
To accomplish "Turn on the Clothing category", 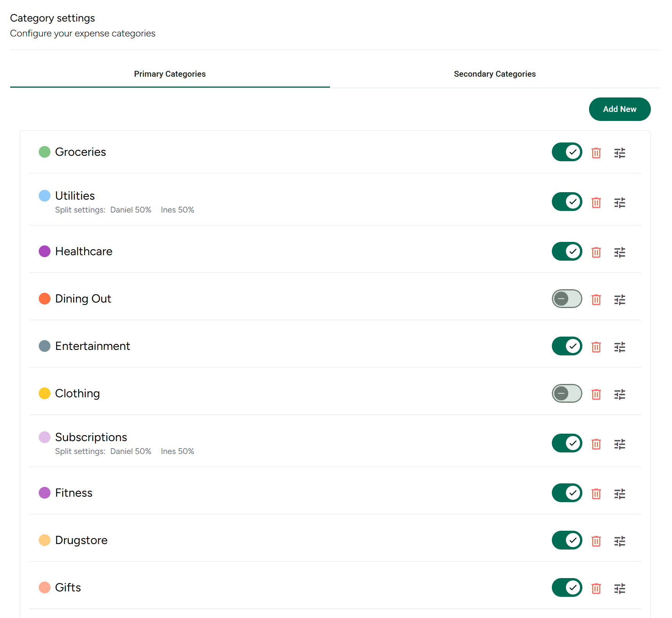I will (567, 393).
